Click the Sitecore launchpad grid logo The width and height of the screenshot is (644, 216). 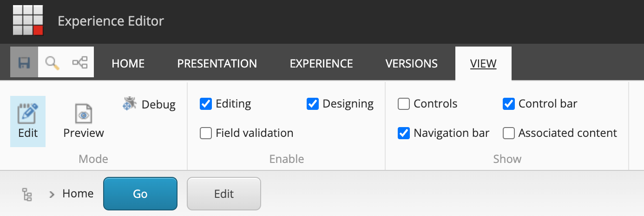(x=28, y=20)
